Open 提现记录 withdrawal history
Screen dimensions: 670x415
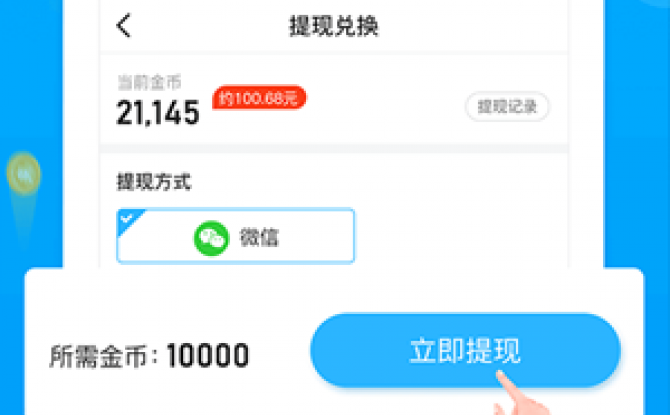click(507, 106)
